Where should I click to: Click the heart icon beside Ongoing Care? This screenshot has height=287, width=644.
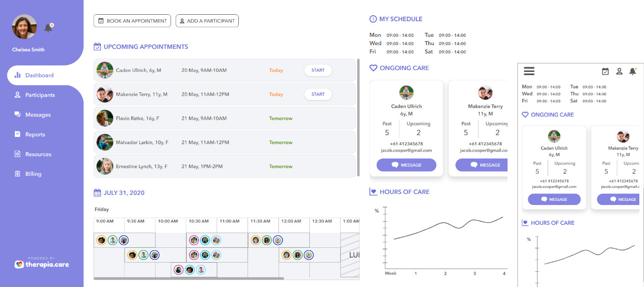[x=373, y=68]
